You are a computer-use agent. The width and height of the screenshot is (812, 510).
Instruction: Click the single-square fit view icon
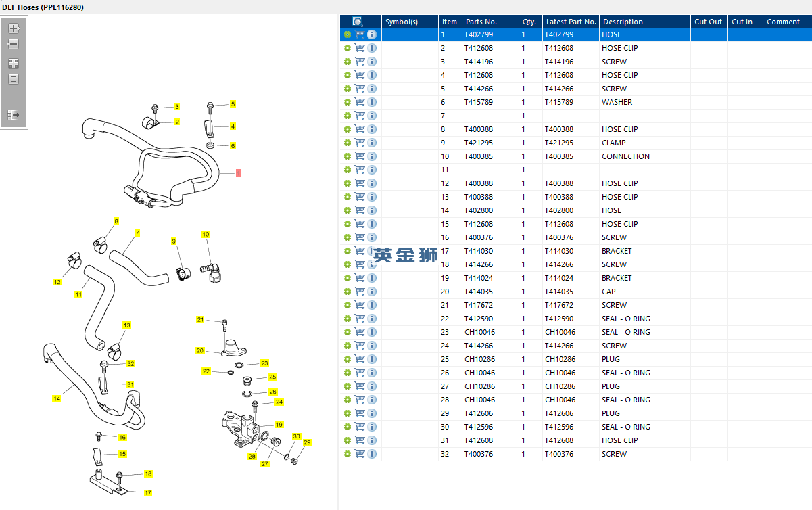(x=14, y=79)
